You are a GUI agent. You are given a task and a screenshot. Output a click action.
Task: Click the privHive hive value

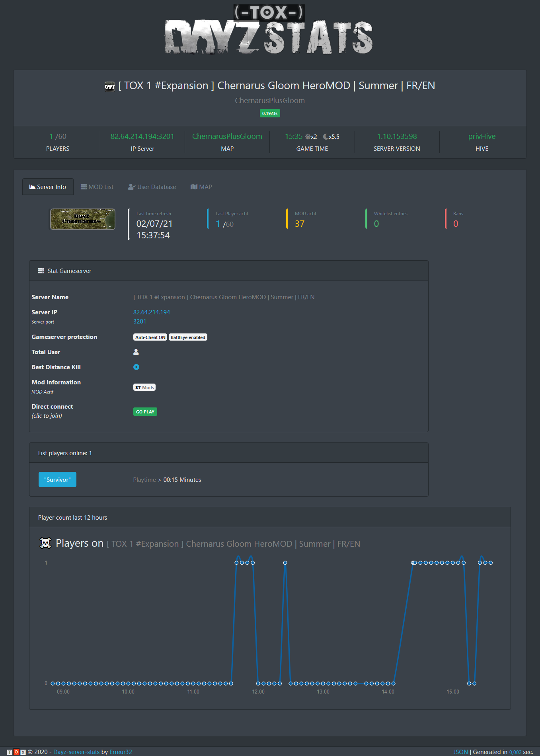482,136
